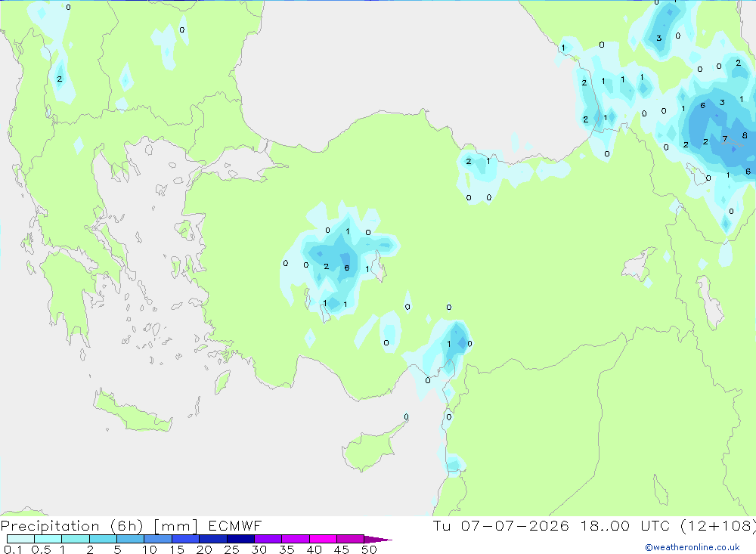Click the "30" legend scale label
The height and width of the screenshot is (554, 756).
point(259,549)
